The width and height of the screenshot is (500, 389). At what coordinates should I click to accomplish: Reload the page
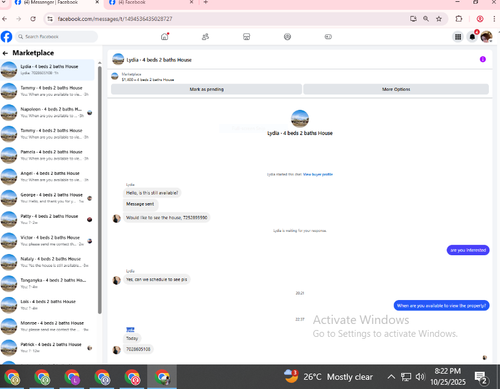coord(33,19)
